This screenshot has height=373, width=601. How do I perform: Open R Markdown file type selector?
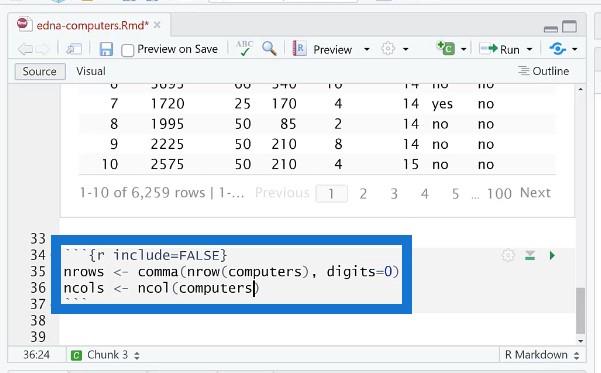pos(542,355)
